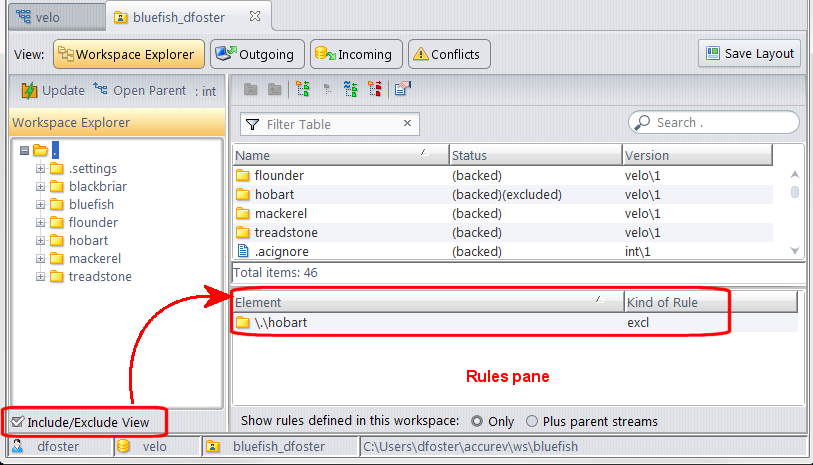
Task: Click the "int\1" version cell
Action: (637, 251)
